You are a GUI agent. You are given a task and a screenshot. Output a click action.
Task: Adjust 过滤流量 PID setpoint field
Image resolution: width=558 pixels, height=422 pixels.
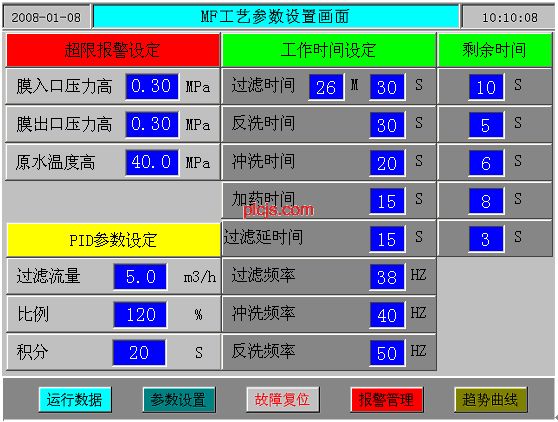[x=140, y=276]
